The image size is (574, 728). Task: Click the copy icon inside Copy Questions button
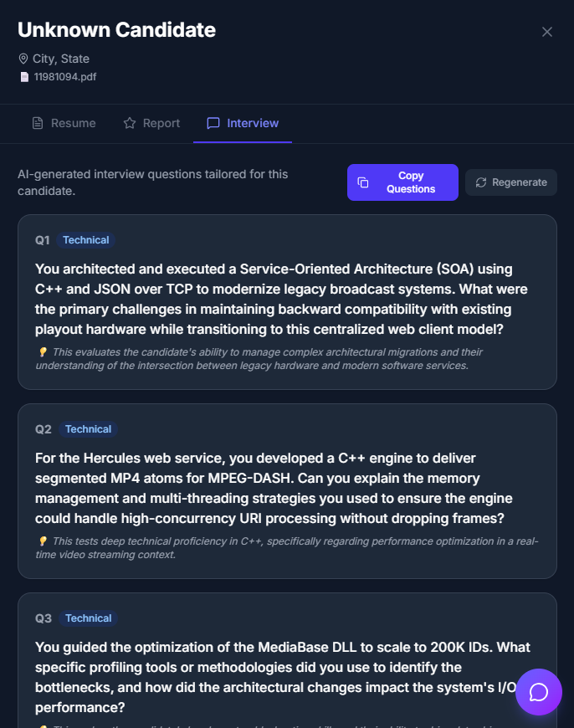pyautogui.click(x=364, y=182)
